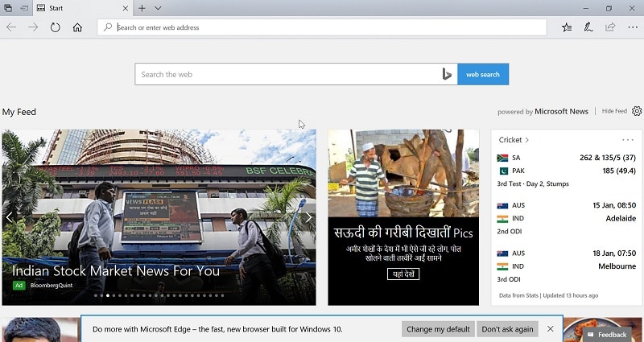Viewport: 644px width, 342px height.
Task: Click Hide Feed link
Action: point(614,111)
